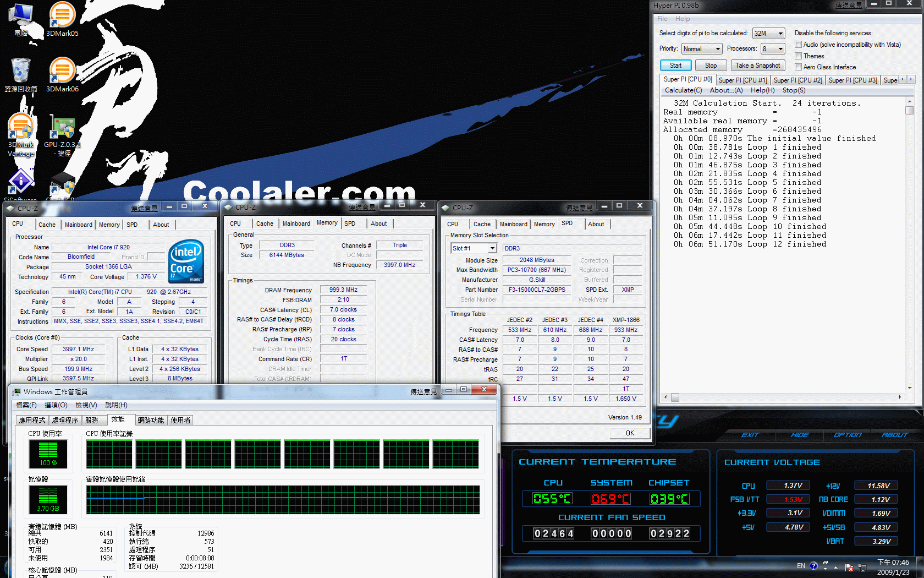
Task: Select the 3DMark Vantage desktop shortcut
Action: 21,135
